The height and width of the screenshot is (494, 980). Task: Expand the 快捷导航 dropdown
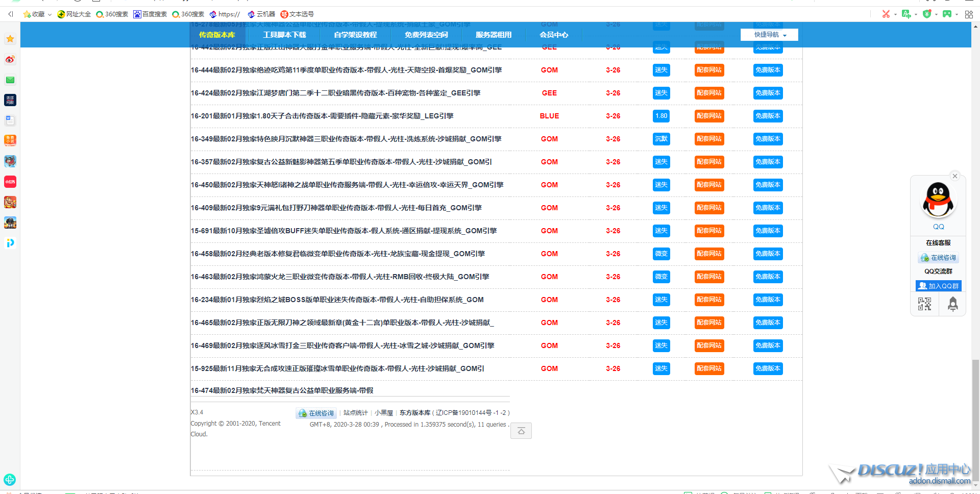tap(769, 35)
